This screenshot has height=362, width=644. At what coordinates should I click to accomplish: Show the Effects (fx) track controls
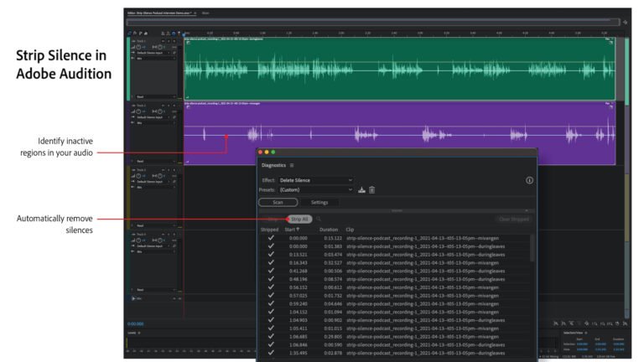135,33
